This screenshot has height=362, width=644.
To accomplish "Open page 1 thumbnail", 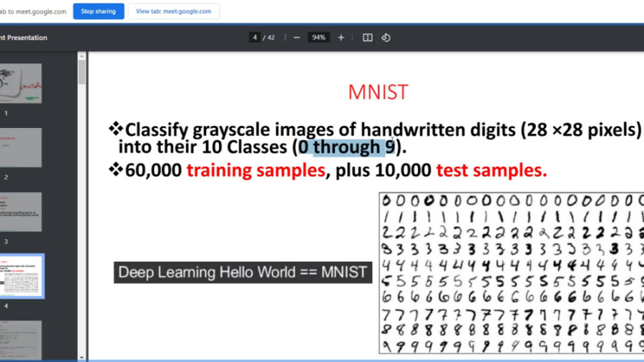I will pyautogui.click(x=21, y=83).
